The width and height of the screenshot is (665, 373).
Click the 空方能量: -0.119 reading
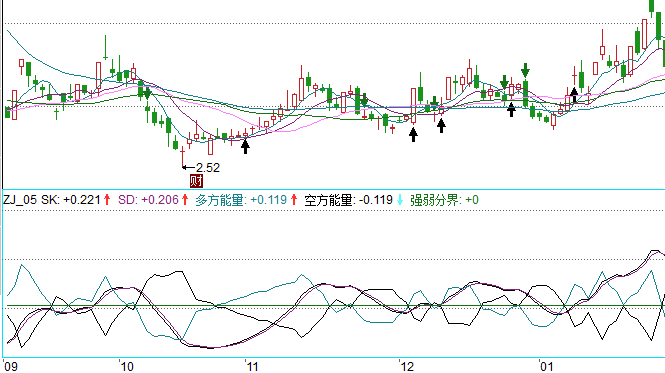(348, 200)
